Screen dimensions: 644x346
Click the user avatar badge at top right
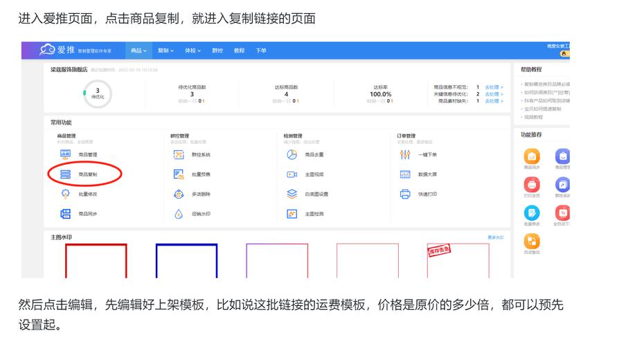564,53
